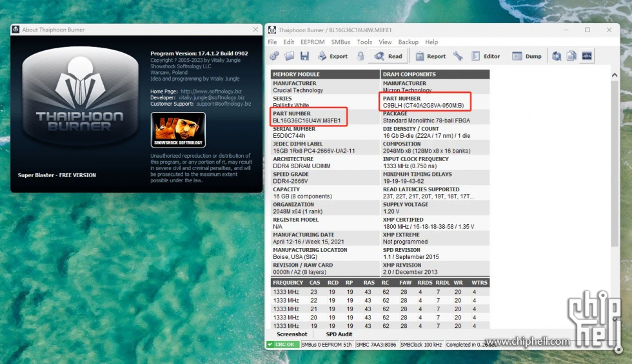632x364 pixels.
Task: Click the SMBus 0 EEPROM 51h status entry
Action: coord(326,345)
